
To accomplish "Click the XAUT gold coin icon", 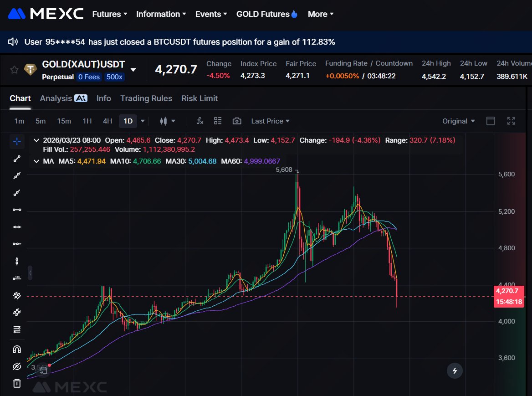I will click(x=30, y=70).
